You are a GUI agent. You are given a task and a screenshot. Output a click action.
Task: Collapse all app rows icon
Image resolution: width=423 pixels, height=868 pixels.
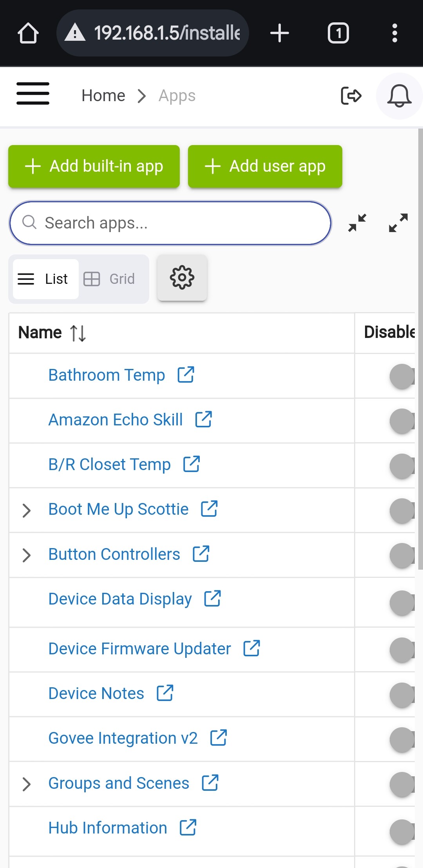[x=357, y=223]
